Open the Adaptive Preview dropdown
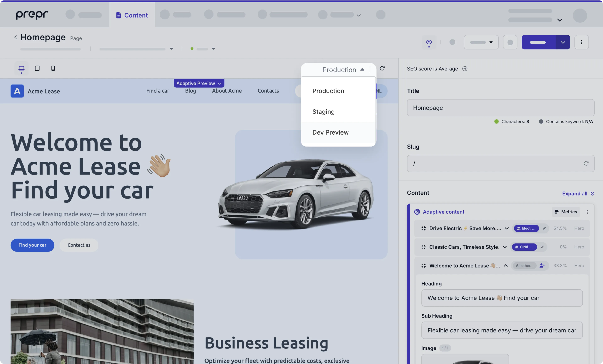The height and width of the screenshot is (364, 603). pyautogui.click(x=199, y=83)
